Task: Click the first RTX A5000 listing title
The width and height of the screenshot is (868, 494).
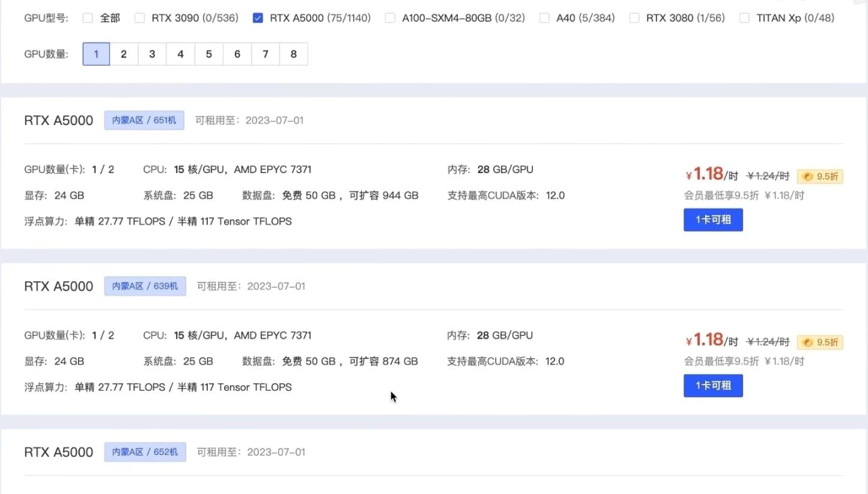Action: tap(58, 120)
